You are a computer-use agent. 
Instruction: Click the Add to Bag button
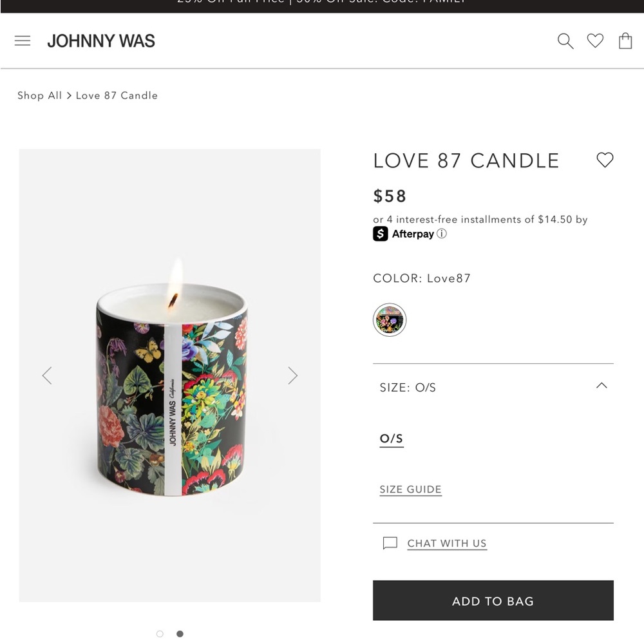point(493,600)
